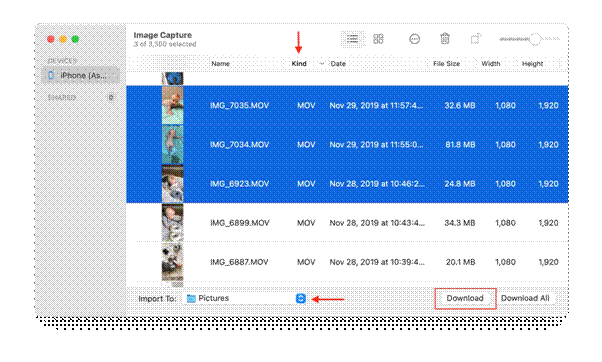Select the IMG_7034.MOV thumbnail

(x=172, y=145)
